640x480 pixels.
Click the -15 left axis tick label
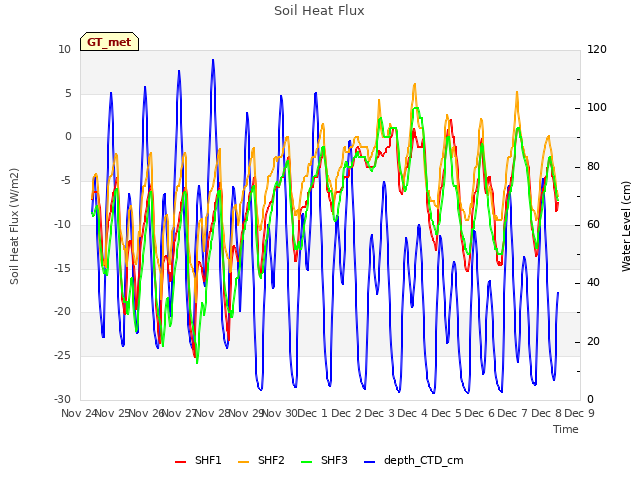coord(62,268)
